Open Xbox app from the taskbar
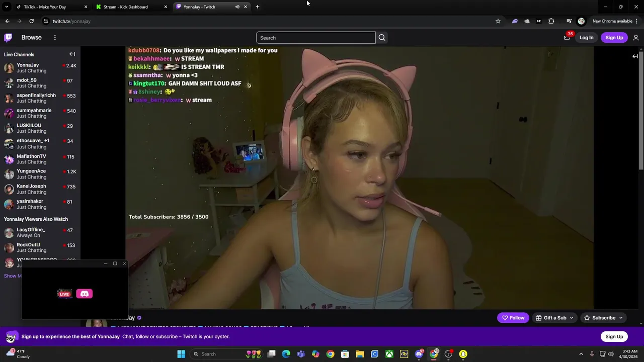 pos(389,354)
